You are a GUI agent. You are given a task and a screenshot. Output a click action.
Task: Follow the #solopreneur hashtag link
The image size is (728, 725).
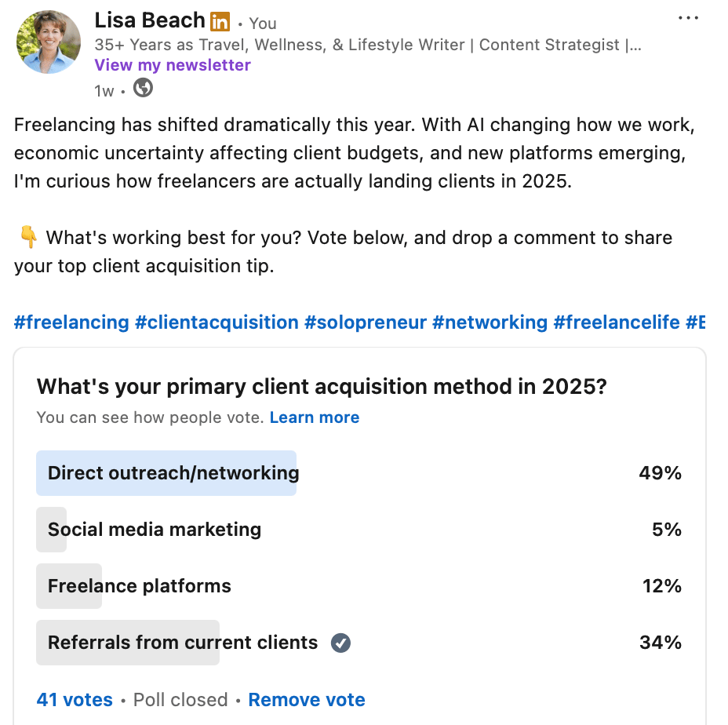[x=365, y=322]
